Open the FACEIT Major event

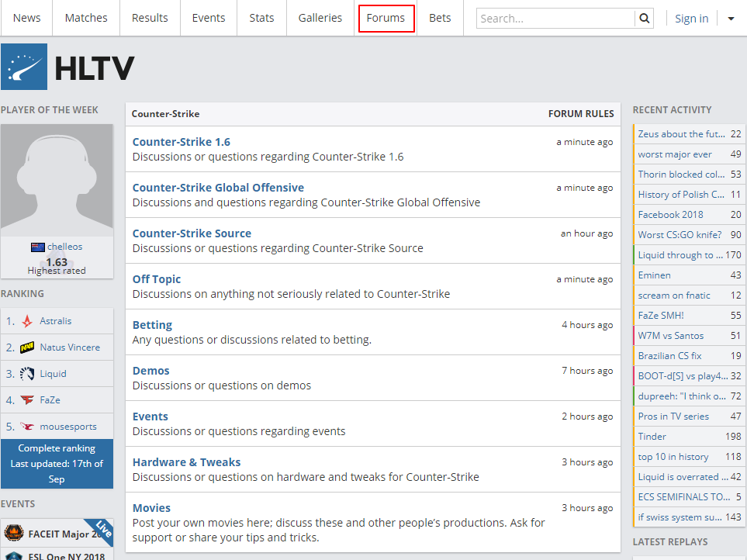pyautogui.click(x=57, y=532)
